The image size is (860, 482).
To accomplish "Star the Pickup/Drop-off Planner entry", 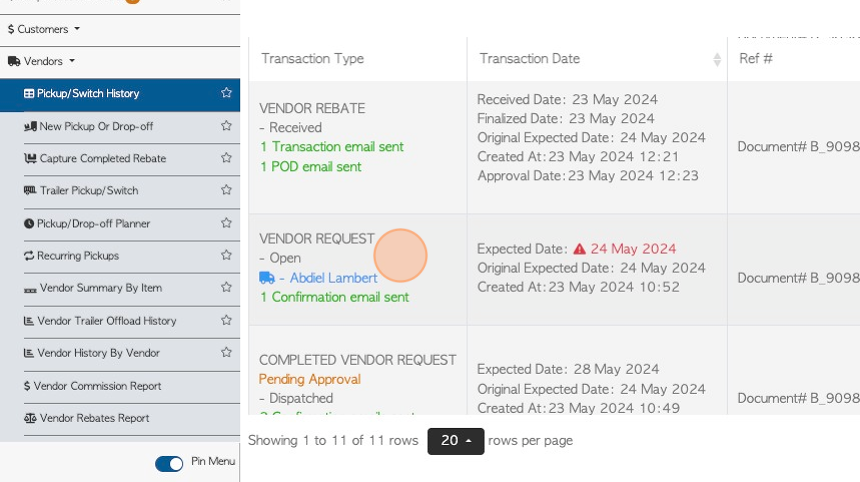I will [x=226, y=223].
